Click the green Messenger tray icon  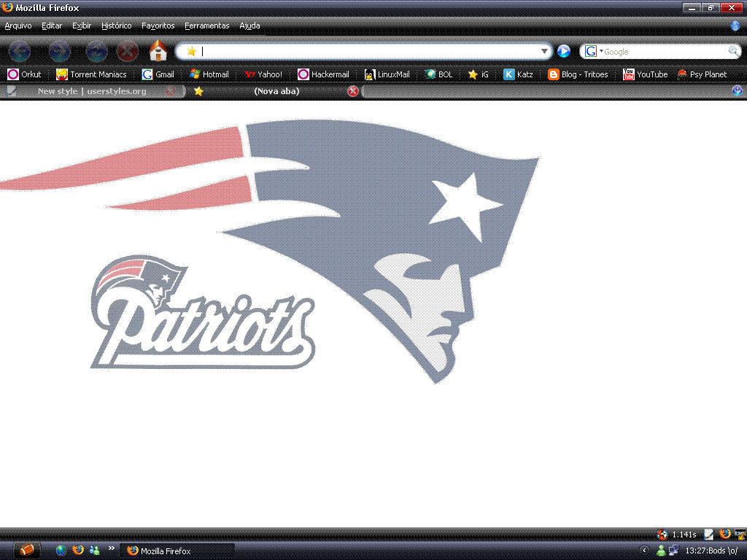click(x=661, y=551)
